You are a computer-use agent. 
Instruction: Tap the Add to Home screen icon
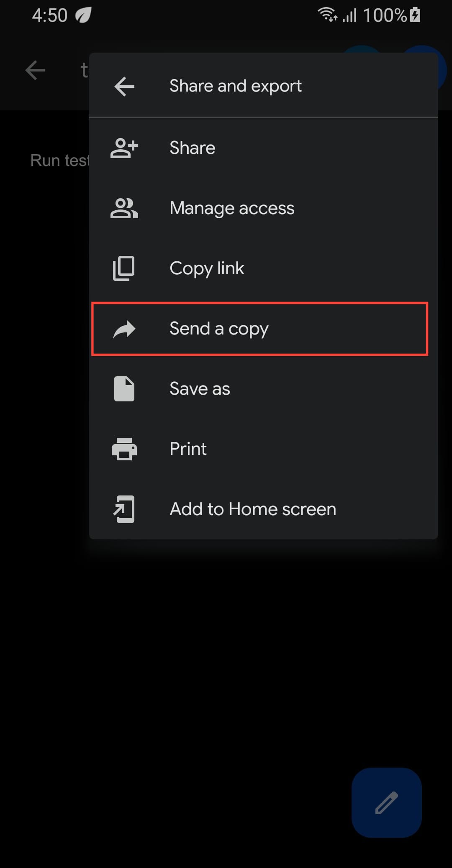click(x=124, y=509)
